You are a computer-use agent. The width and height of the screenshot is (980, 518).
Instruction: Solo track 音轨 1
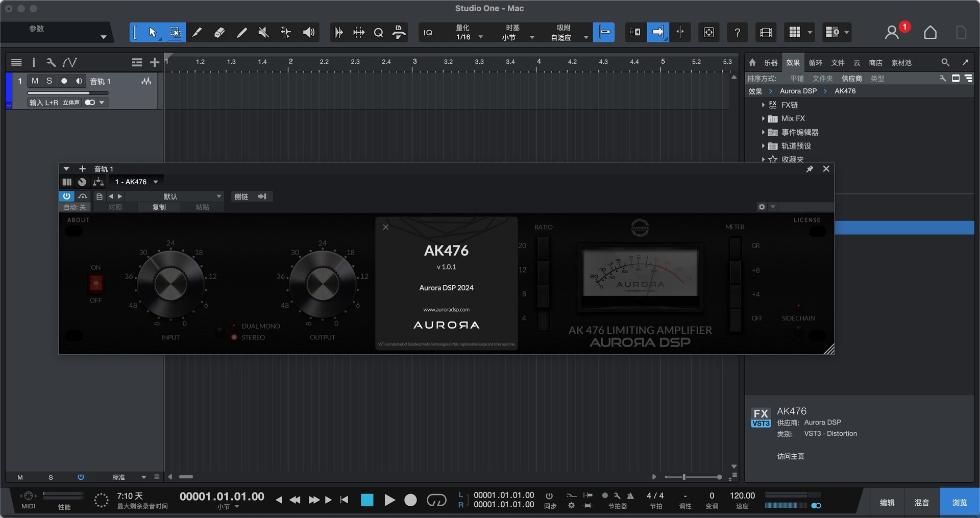point(49,81)
